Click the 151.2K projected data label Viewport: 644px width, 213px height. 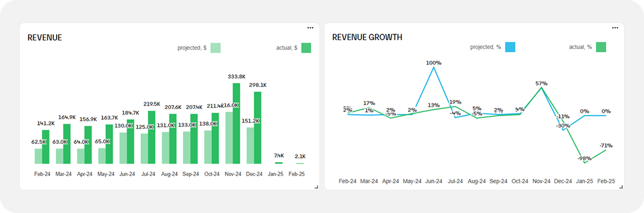point(251,121)
